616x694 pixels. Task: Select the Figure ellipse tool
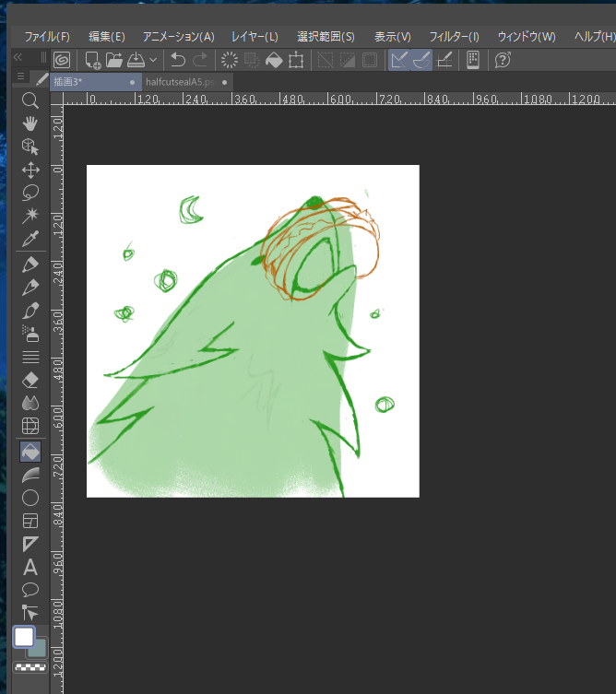[x=30, y=498]
